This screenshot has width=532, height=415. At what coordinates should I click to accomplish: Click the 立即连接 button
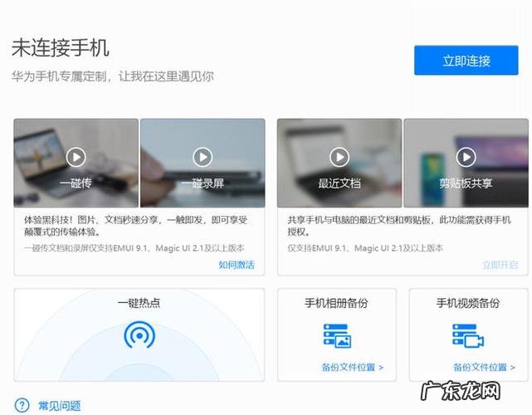466,61
